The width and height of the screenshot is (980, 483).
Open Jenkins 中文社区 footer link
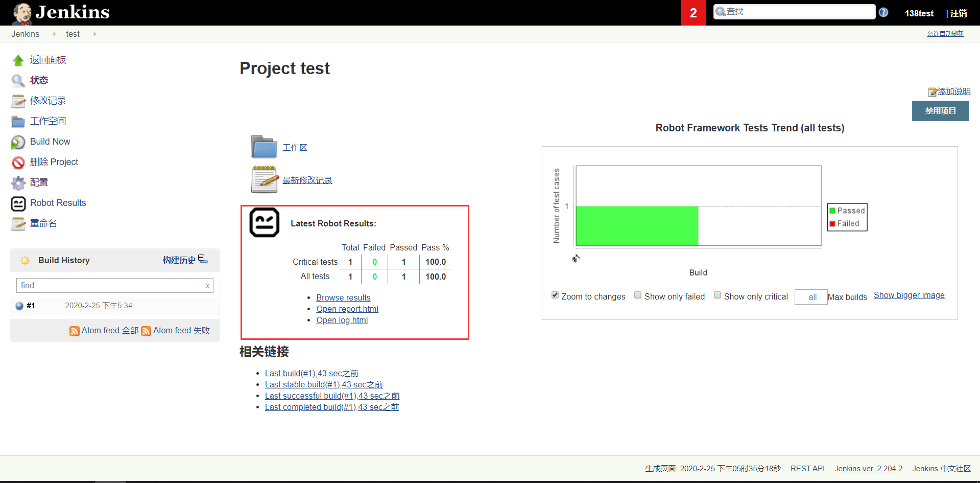point(941,469)
